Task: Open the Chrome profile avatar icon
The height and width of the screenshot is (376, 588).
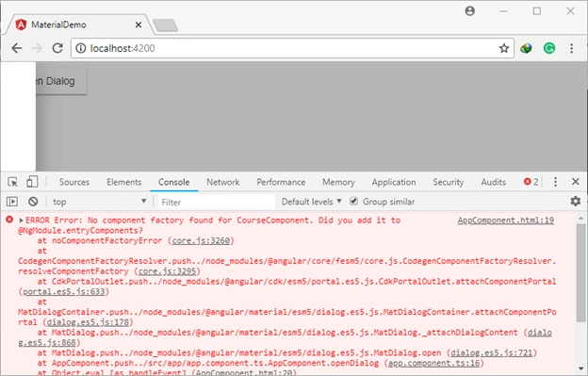Action: (470, 11)
